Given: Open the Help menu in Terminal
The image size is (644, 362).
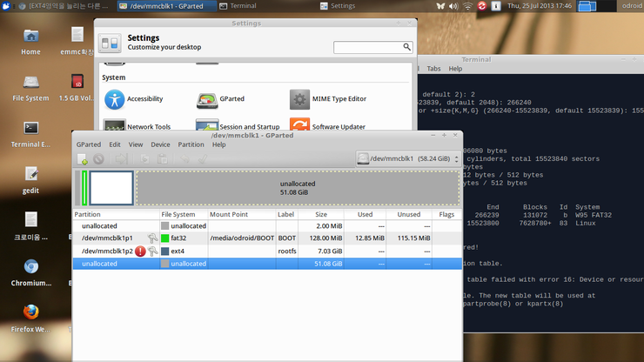Looking at the screenshot, I should pos(454,69).
